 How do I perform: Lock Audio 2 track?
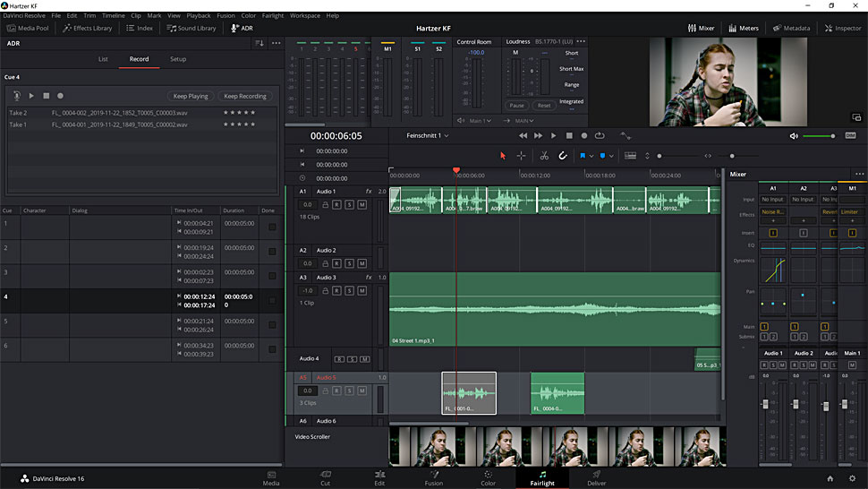pyautogui.click(x=326, y=263)
